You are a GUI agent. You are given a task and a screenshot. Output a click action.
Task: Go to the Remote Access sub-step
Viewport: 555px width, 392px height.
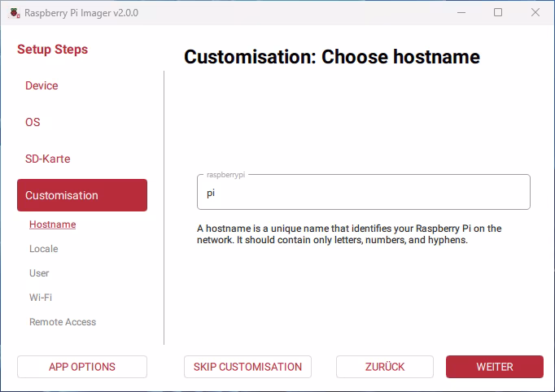[x=63, y=322]
